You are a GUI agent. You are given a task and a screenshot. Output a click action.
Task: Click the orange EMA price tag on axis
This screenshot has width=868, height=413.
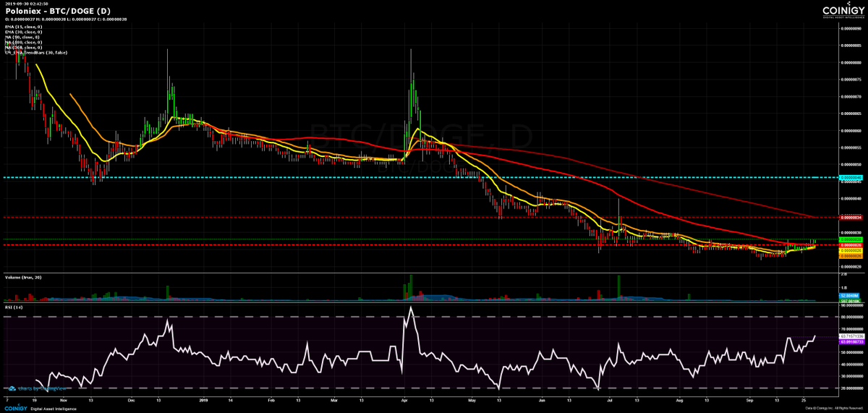[x=851, y=256]
